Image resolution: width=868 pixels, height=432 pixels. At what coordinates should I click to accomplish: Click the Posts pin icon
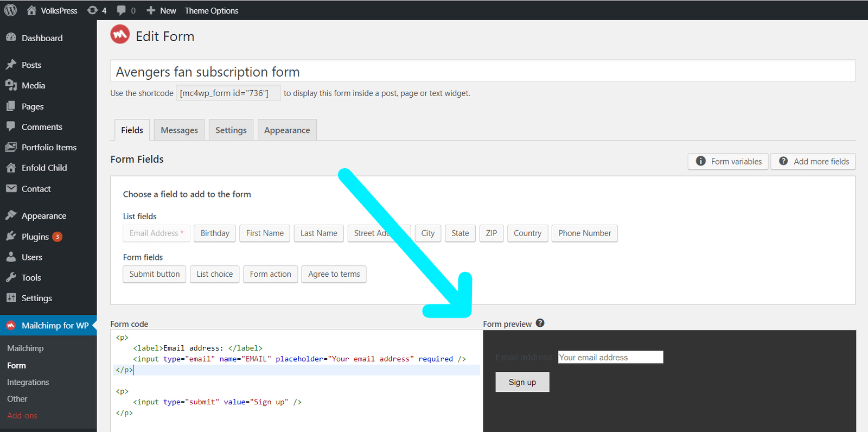coord(11,65)
